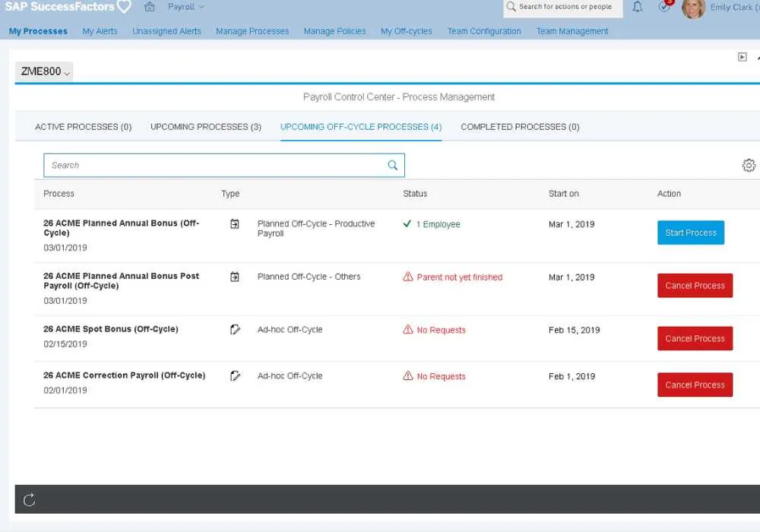
Task: Open the notifications bell
Action: 638,7
